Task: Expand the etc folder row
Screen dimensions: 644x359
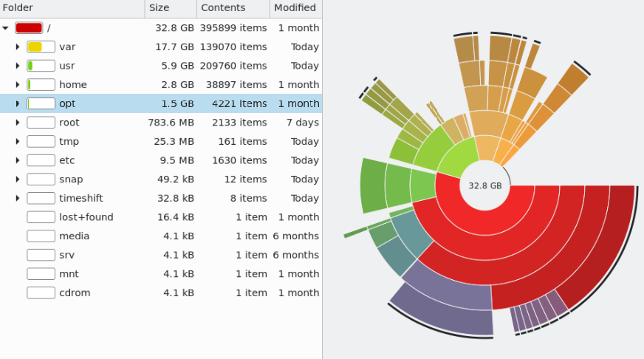Action: (18, 160)
